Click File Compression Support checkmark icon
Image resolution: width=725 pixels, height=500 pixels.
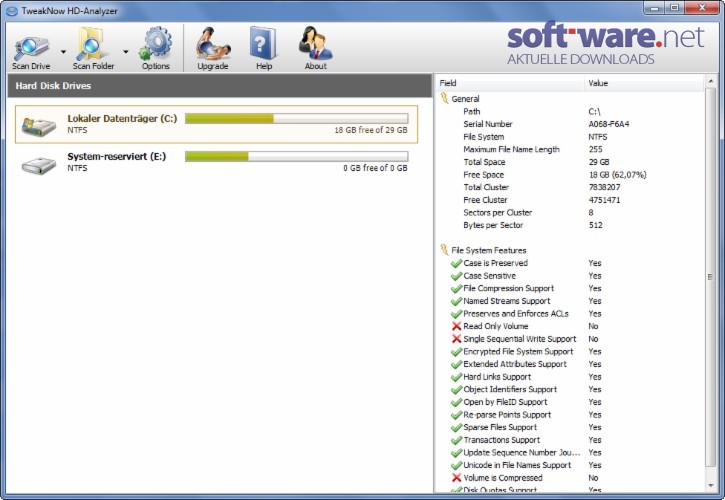click(x=456, y=289)
